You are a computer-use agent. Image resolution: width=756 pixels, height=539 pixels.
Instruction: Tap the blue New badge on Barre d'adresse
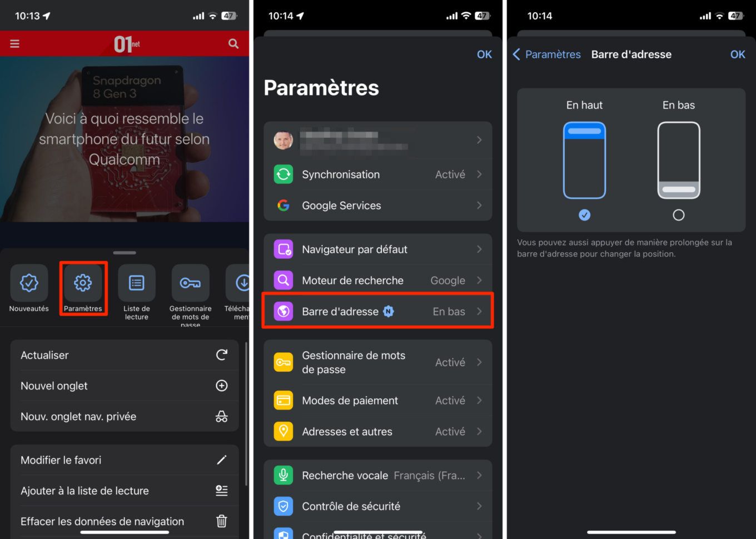point(389,312)
